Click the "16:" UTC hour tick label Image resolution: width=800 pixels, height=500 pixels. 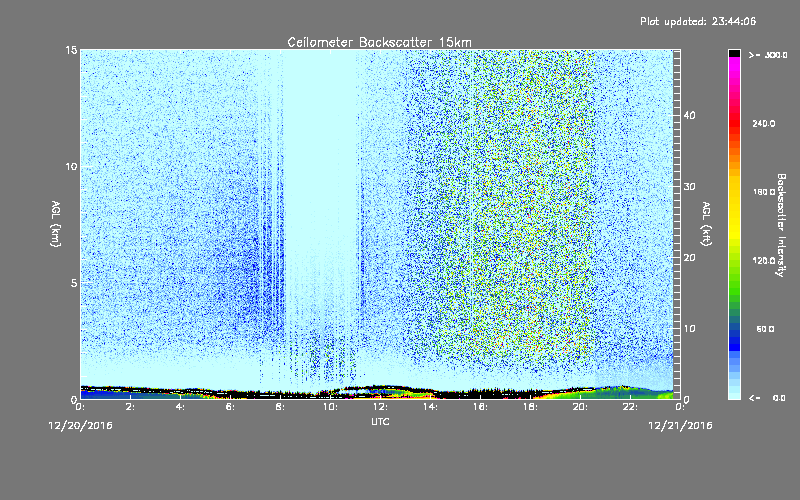[481, 407]
